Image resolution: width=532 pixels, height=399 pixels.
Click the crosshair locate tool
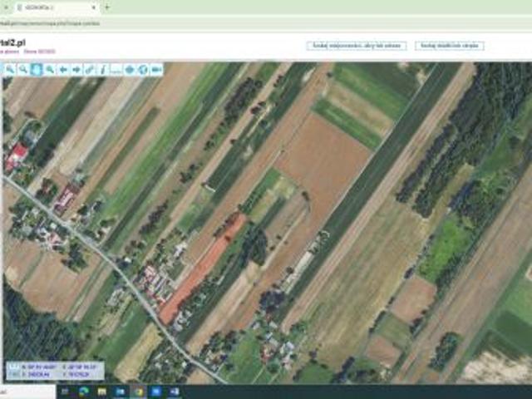[x=130, y=70]
